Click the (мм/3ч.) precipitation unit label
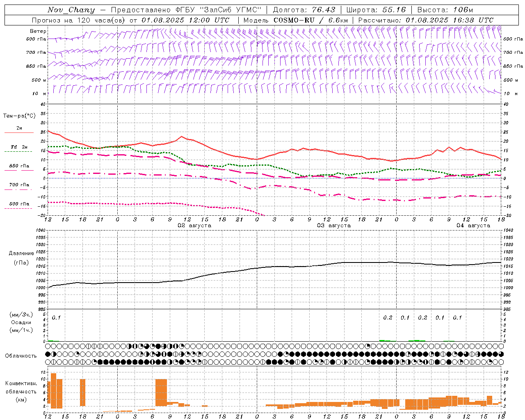525x420 pixels. (21, 315)
